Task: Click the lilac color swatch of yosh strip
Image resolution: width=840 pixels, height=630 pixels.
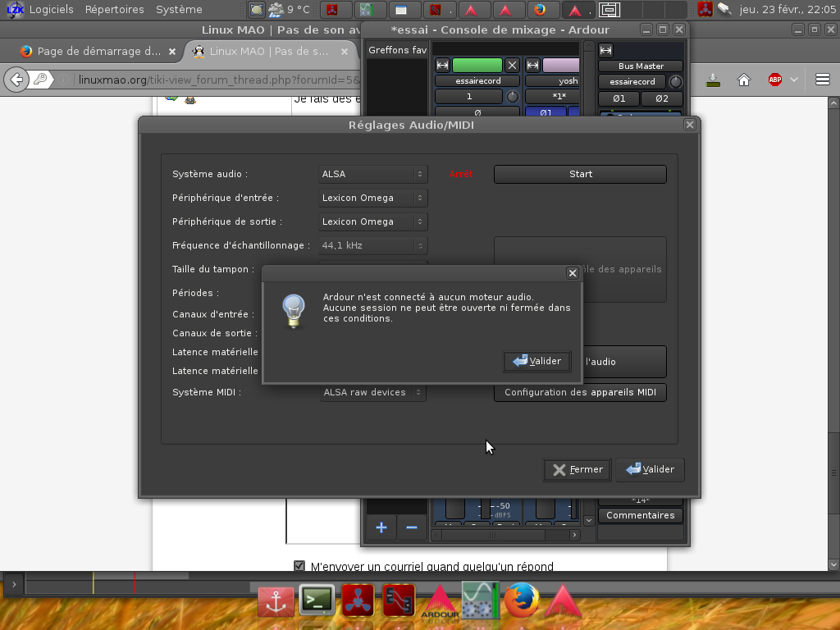Action: coord(561,66)
